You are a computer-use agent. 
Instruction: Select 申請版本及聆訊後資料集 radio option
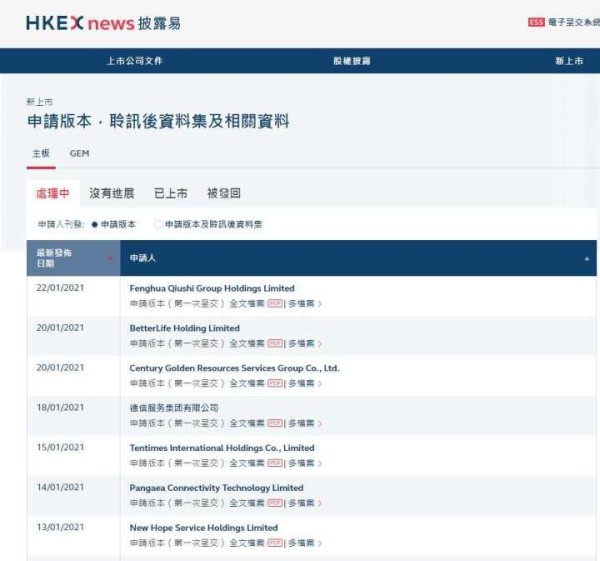pyautogui.click(x=158, y=225)
